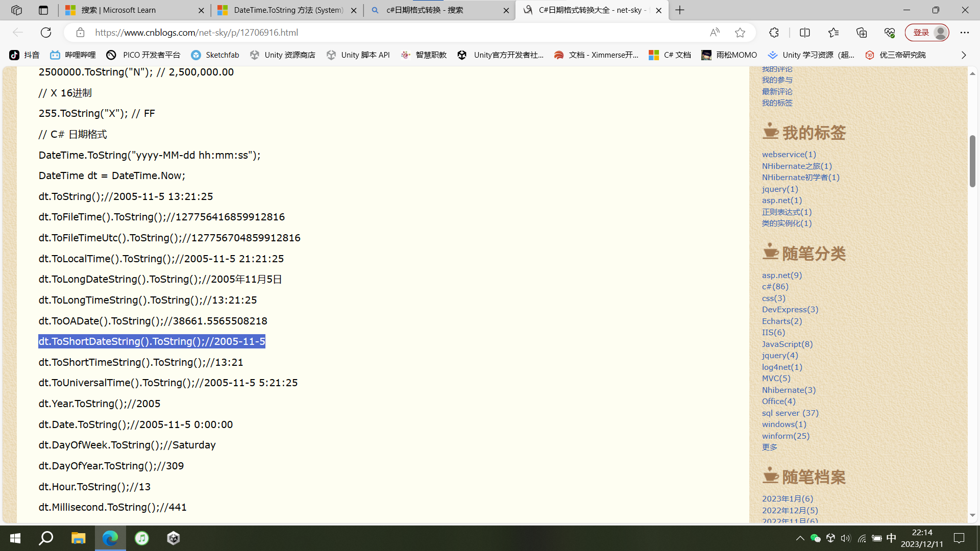Click the read aloud icon in address bar

pos(715,33)
